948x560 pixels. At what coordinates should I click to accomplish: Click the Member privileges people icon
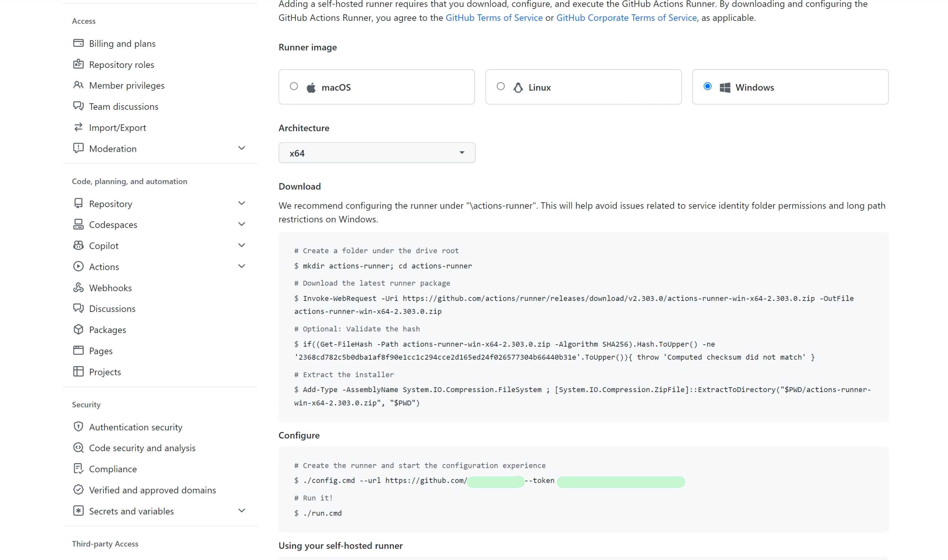click(78, 85)
